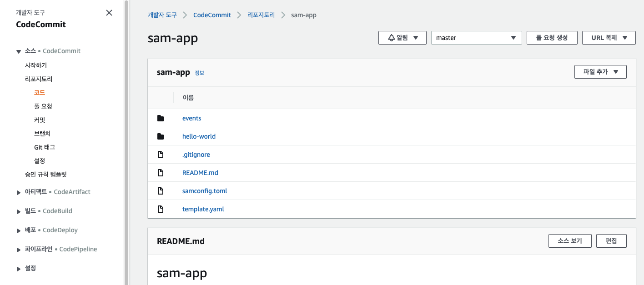Close the CodeCommit sidebar with the X icon
Viewport: 644px width, 285px height.
pos(109,13)
